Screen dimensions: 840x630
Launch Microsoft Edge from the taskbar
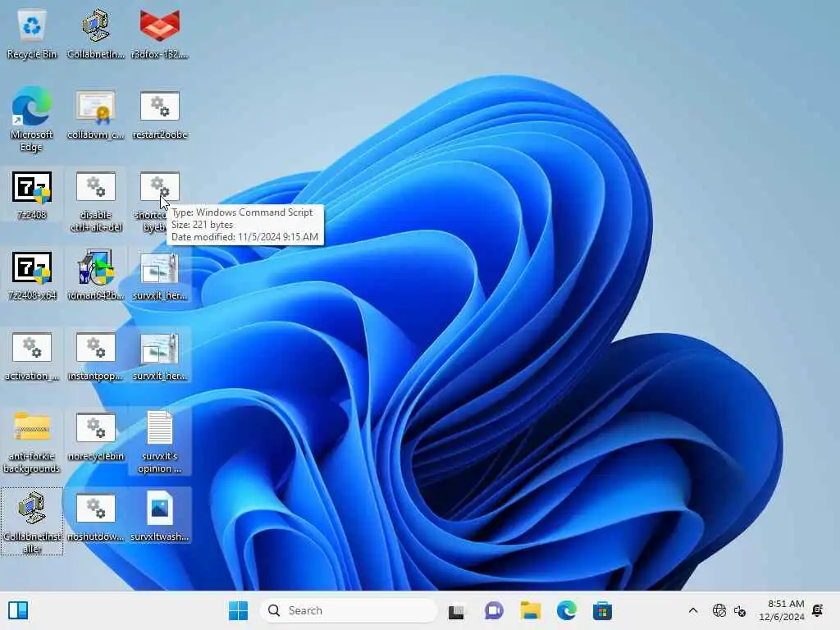tap(566, 610)
